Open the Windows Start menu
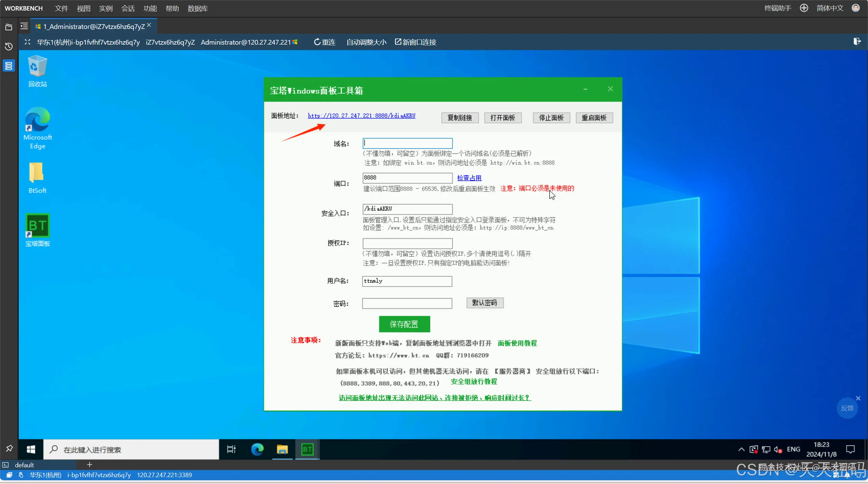Image resolution: width=868 pixels, height=484 pixels. pos(31,449)
